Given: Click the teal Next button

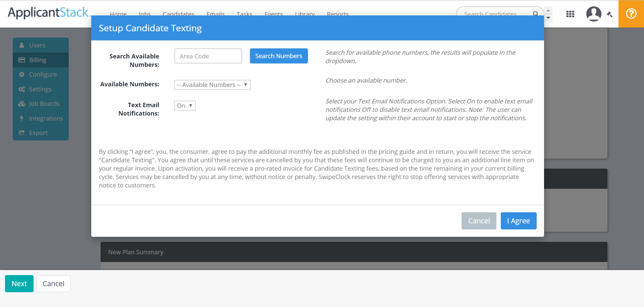Looking at the screenshot, I should 19,284.
